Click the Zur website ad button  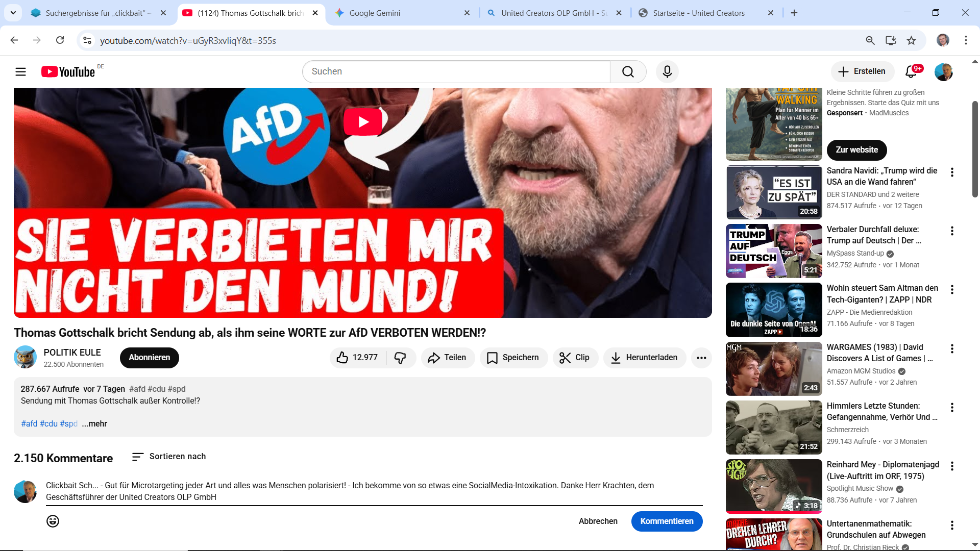pyautogui.click(x=856, y=150)
